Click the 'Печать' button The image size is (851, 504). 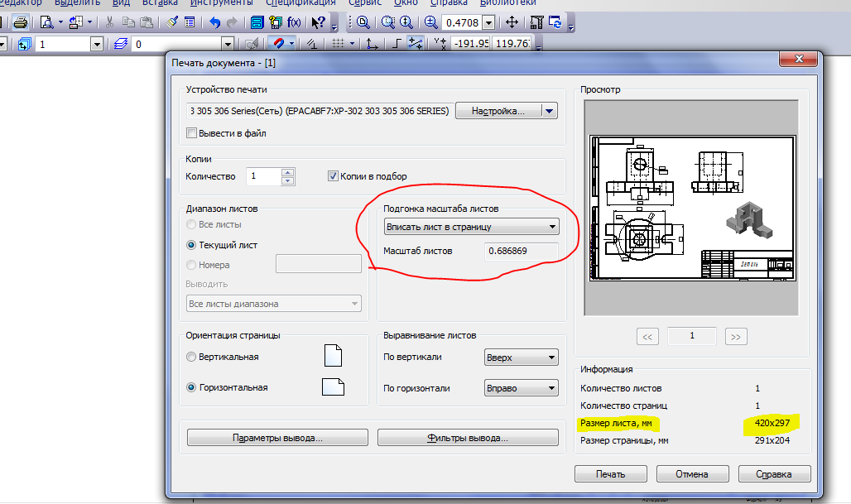coord(611,473)
